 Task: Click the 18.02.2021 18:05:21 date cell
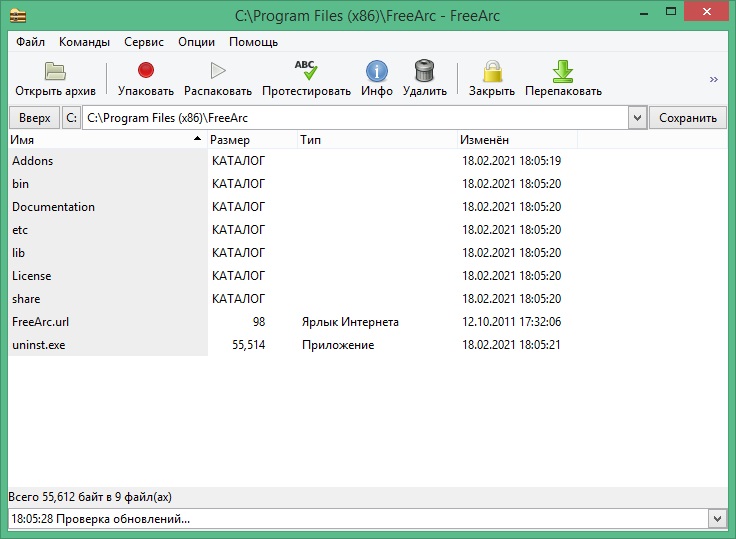point(511,345)
